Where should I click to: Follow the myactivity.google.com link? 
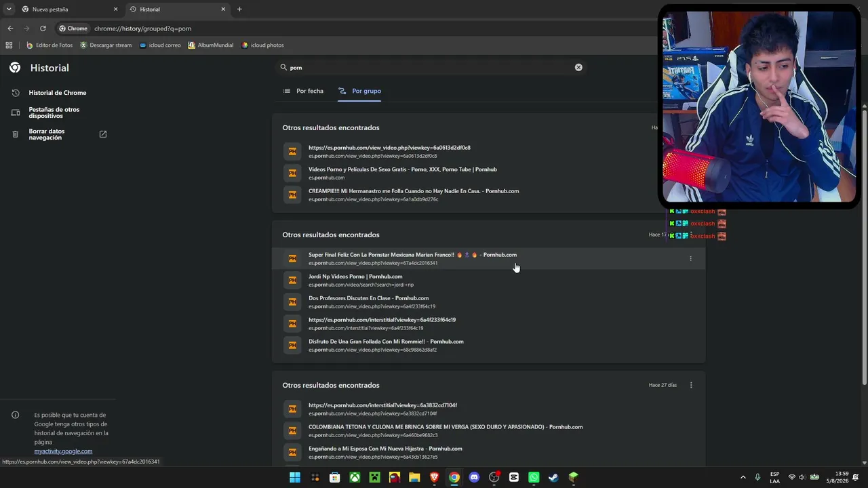(63, 451)
